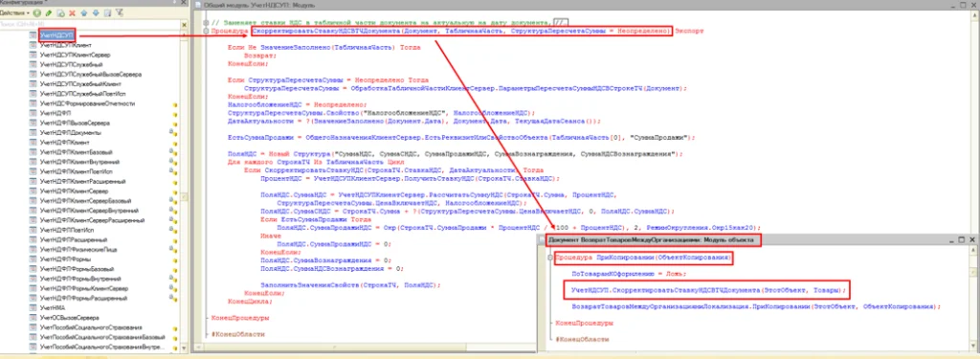This screenshot has width=980, height=359.
Task: Collapse the ПриКопировании procedure block
Action: pyautogui.click(x=550, y=258)
